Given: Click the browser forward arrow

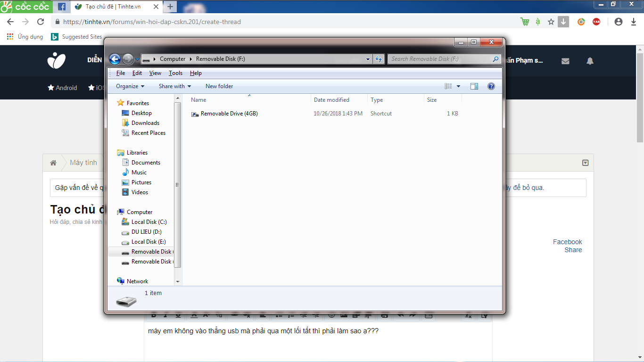Looking at the screenshot, I should point(25,22).
